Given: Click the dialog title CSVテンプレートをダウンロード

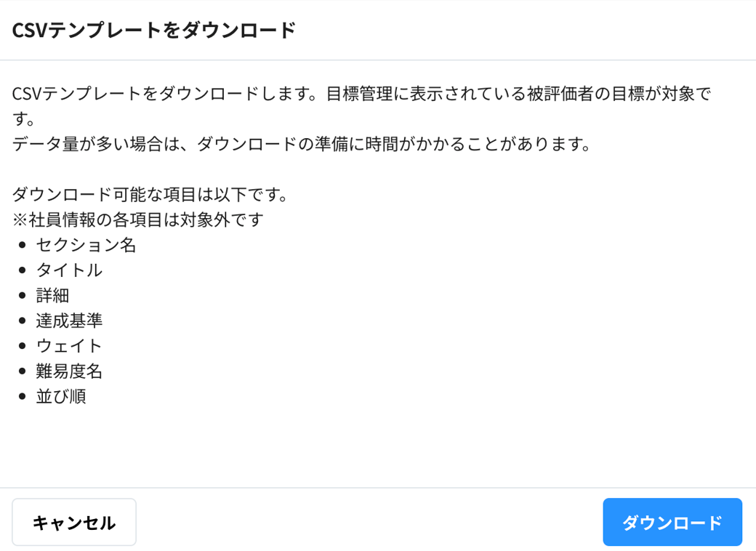Looking at the screenshot, I should tap(154, 31).
